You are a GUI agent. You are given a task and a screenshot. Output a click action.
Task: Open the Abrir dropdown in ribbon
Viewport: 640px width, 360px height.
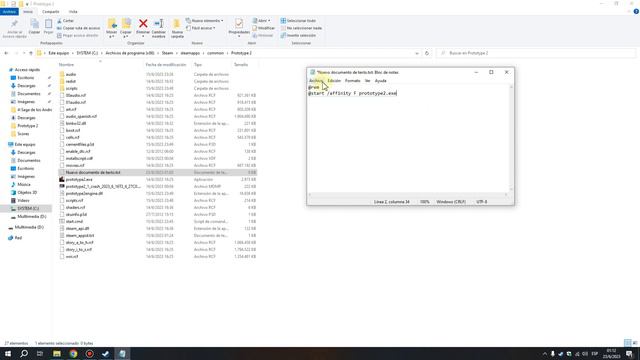[261, 21]
